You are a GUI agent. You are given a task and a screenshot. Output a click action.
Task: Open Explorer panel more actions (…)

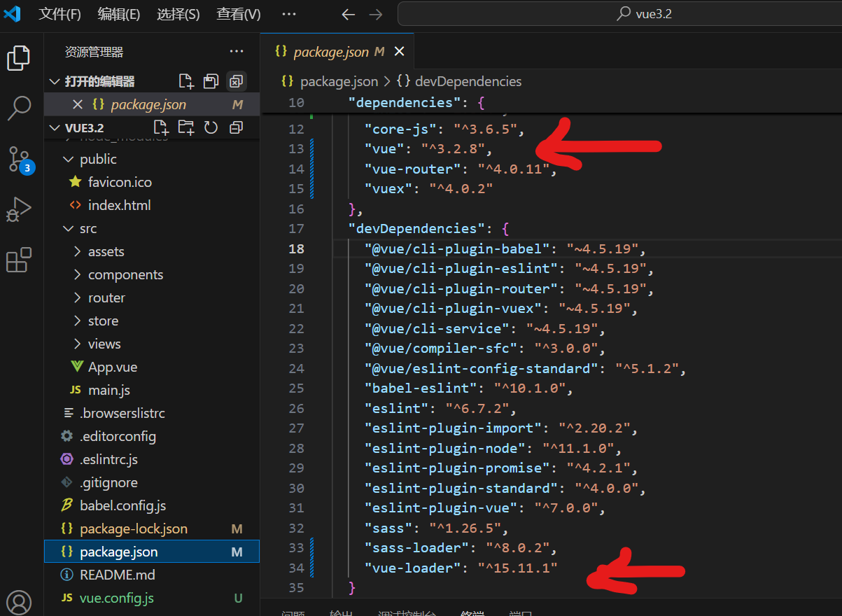click(x=237, y=52)
